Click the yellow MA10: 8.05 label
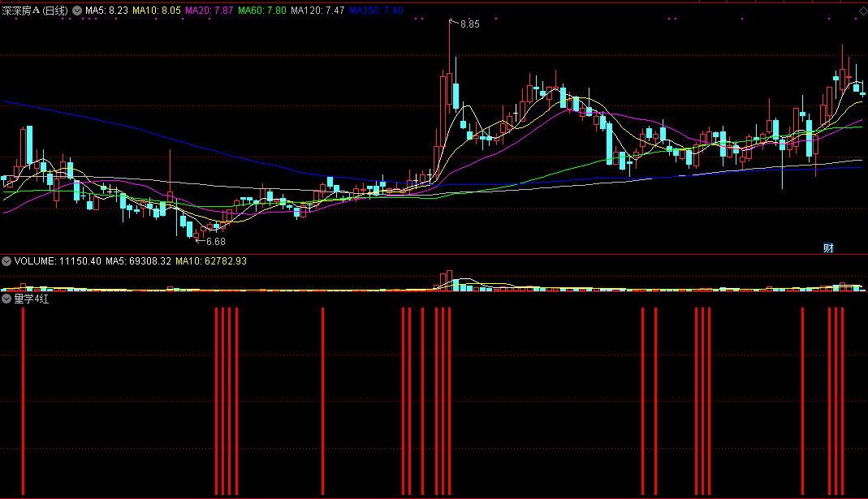 point(157,11)
